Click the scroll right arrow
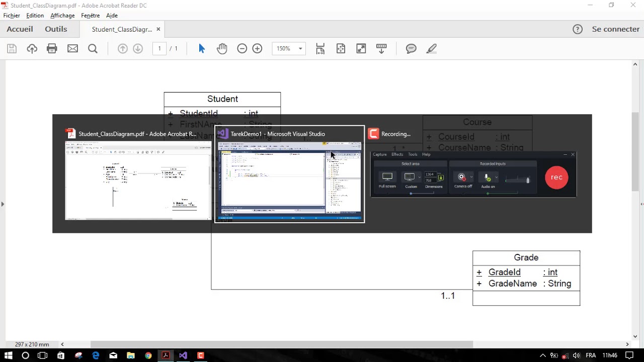 point(627,344)
